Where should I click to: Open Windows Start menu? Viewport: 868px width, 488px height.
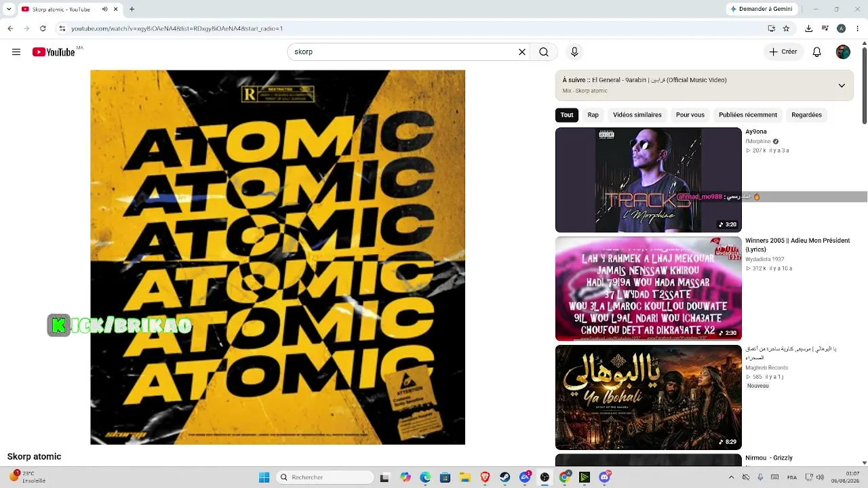(x=264, y=477)
